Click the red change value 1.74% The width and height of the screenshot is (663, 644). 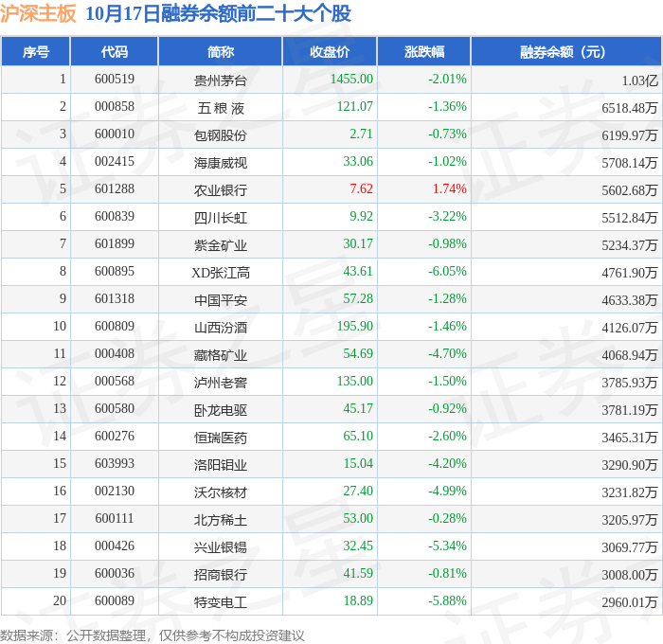(450, 189)
